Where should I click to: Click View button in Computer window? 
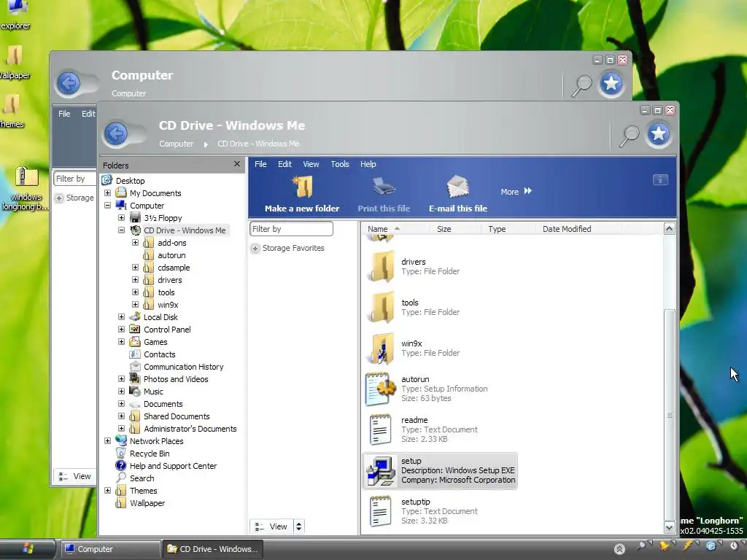pos(75,476)
